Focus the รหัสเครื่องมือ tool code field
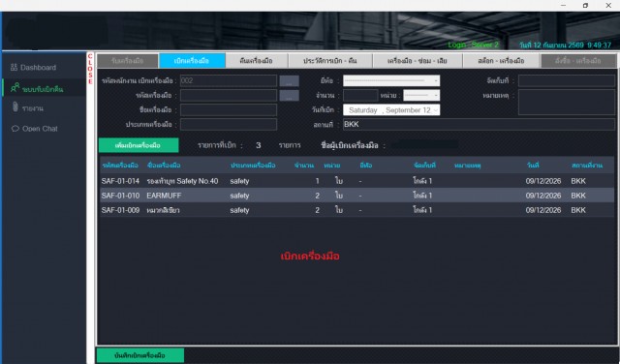This screenshot has height=364, width=620. [x=229, y=95]
